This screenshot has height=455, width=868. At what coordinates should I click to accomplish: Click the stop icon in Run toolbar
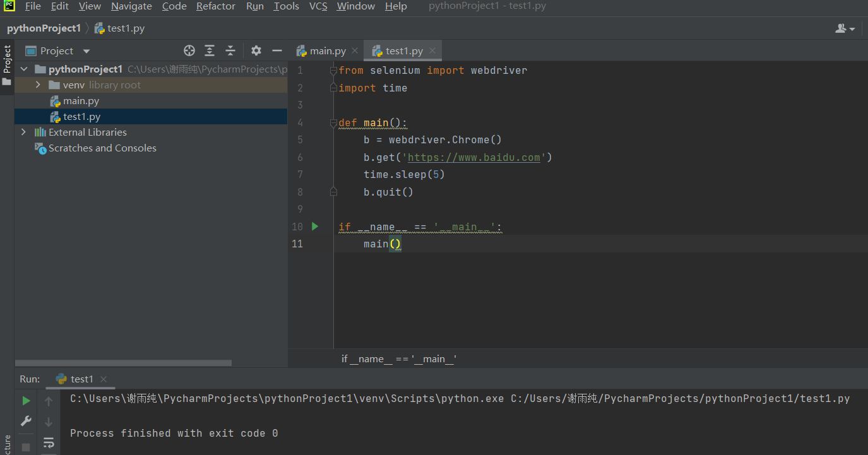tap(26, 447)
